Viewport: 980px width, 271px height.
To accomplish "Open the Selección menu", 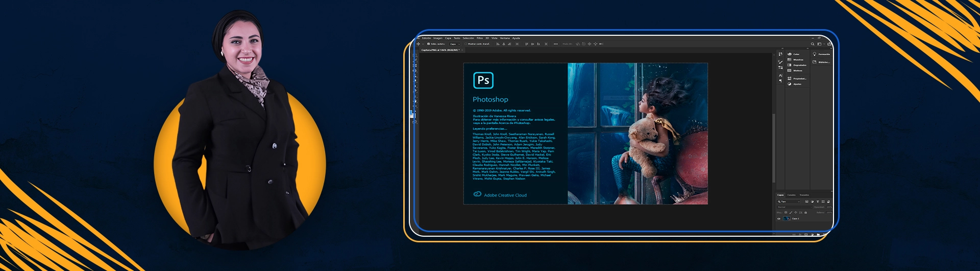I will [x=469, y=38].
